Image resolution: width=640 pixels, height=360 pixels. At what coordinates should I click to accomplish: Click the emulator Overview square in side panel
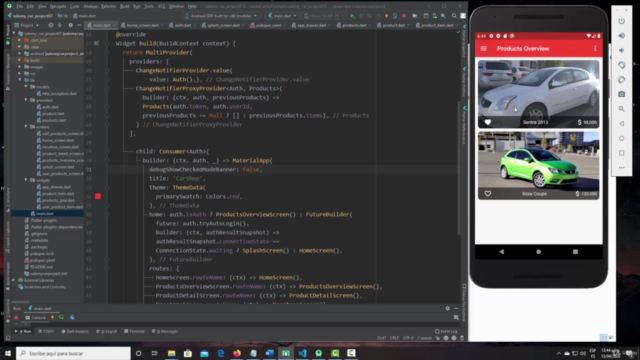[621, 153]
